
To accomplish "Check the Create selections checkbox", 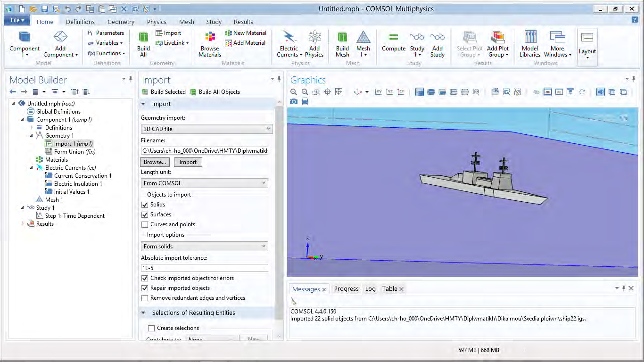I will [x=151, y=328].
